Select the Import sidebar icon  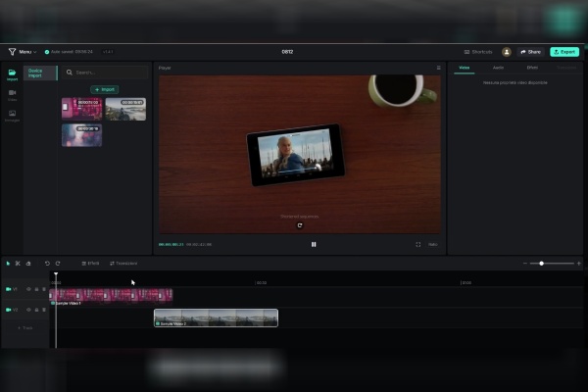pos(12,74)
